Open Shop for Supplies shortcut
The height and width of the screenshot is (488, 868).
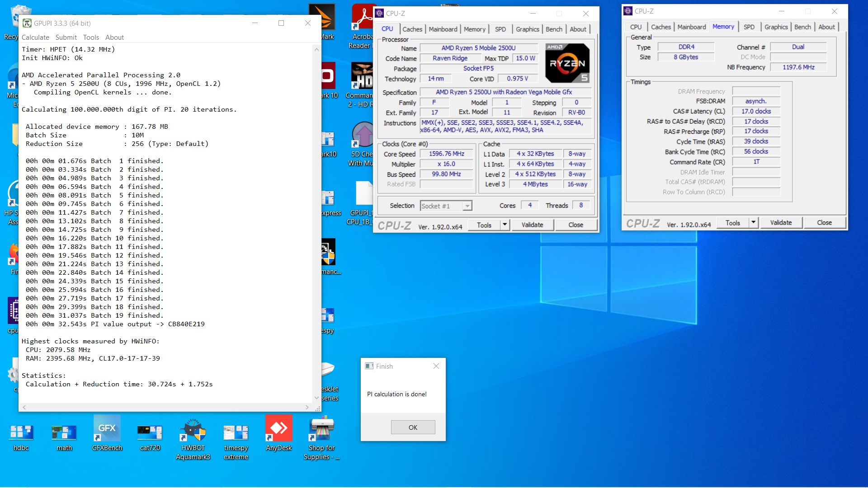(x=322, y=438)
